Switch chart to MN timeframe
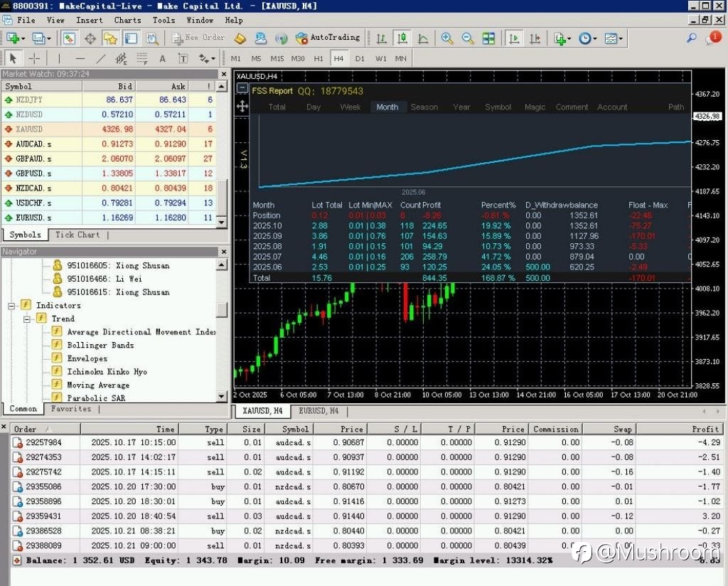This screenshot has height=586, width=728. pos(401,58)
